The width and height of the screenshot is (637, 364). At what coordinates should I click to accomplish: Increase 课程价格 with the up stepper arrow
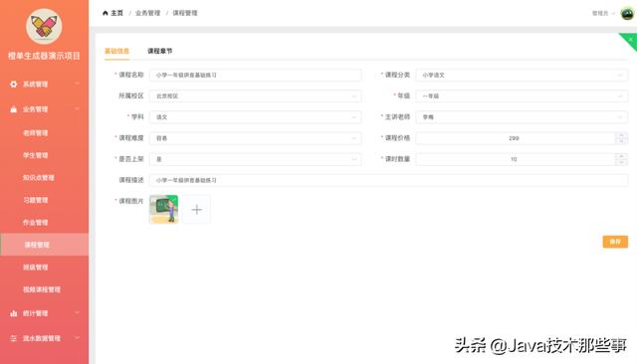621,135
